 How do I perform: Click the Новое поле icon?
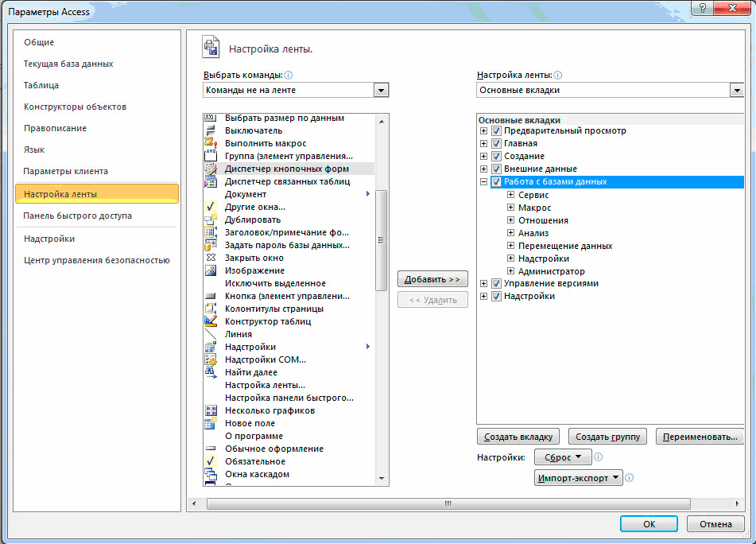coord(210,423)
